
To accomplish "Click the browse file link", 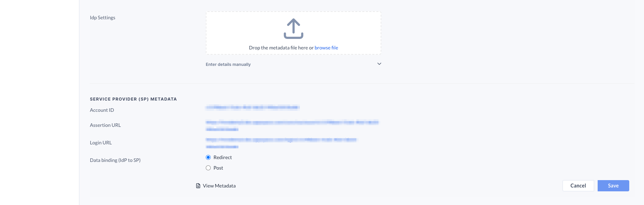I will click(x=326, y=48).
